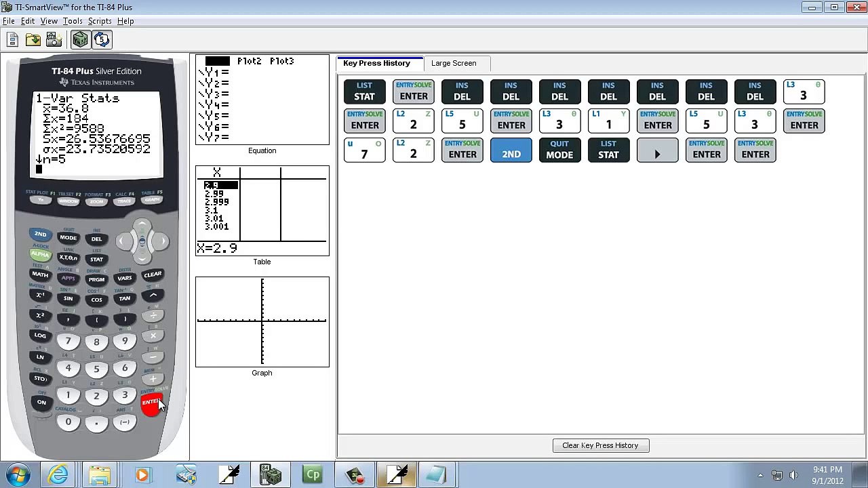Open the Help menu
The width and height of the screenshot is (868, 488).
(x=125, y=21)
